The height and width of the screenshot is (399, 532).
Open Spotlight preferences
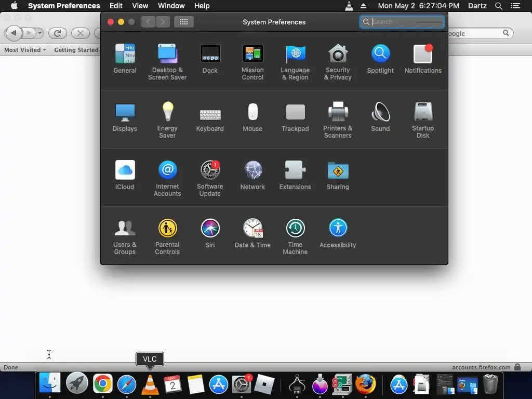tap(380, 59)
